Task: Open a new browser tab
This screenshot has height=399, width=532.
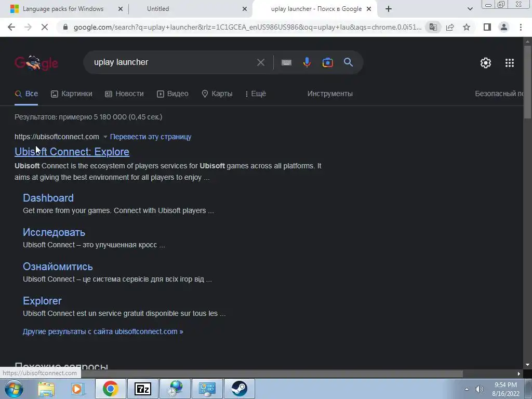Action: point(389,9)
